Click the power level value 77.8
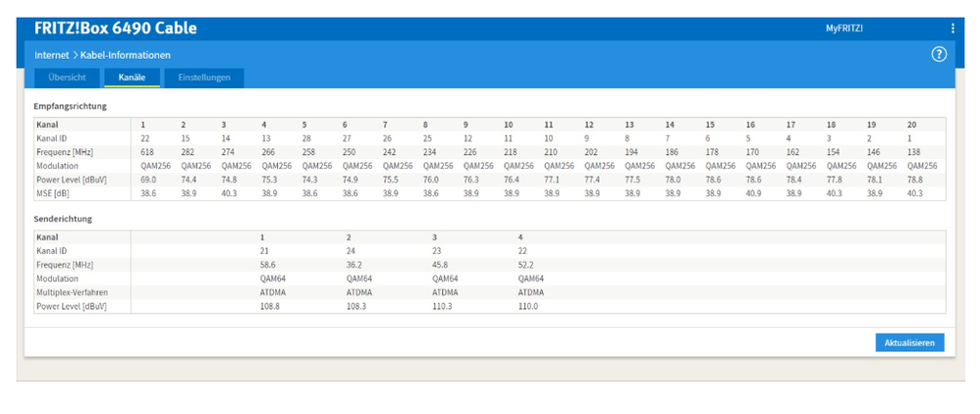This screenshot has width=980, height=414. [834, 180]
